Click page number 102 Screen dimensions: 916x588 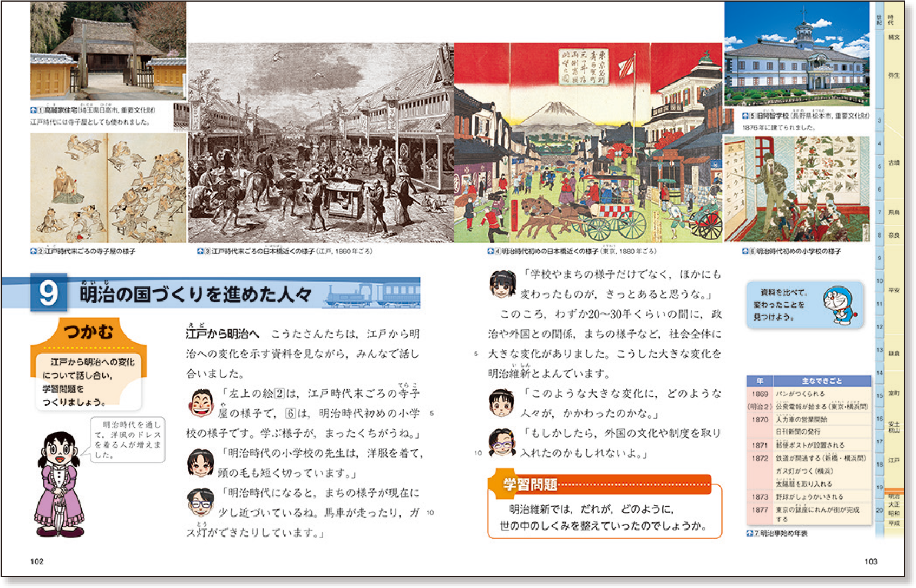37,561
